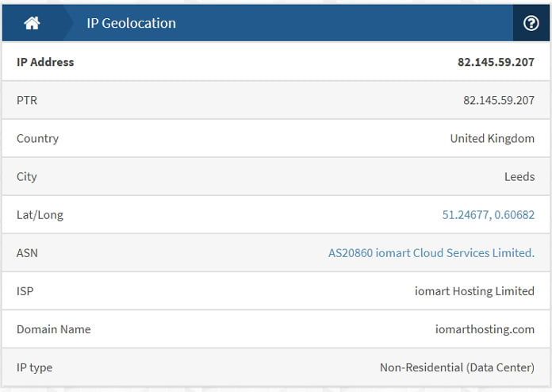Image resolution: width=552 pixels, height=392 pixels.
Task: Open the 51.24677, 0.60682 coordinates link
Action: click(489, 214)
